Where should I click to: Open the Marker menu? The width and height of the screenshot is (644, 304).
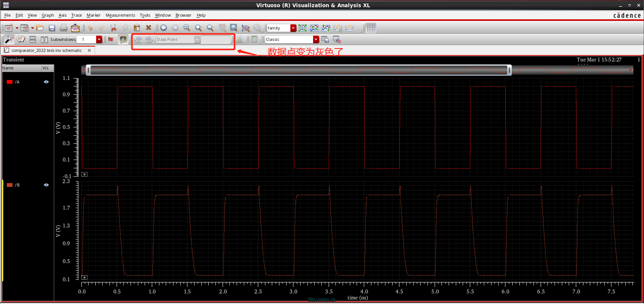(x=94, y=15)
